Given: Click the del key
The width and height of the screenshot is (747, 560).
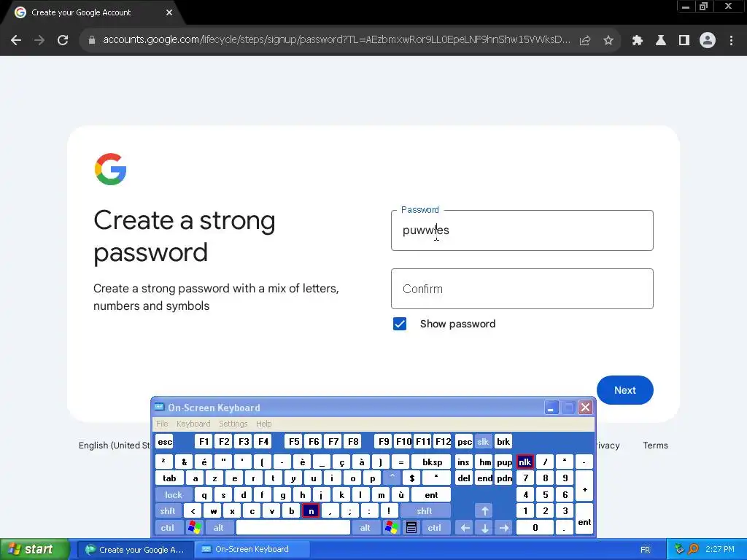Looking at the screenshot, I should click(x=464, y=478).
